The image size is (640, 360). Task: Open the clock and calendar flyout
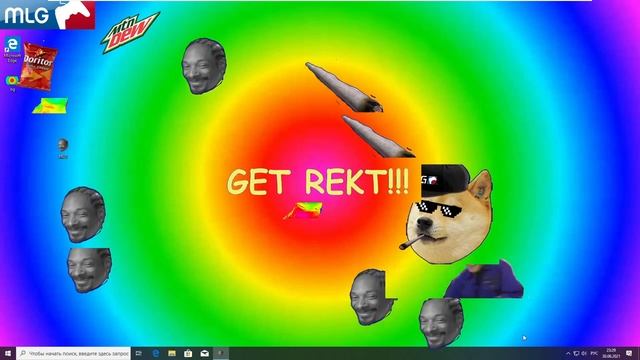click(611, 353)
